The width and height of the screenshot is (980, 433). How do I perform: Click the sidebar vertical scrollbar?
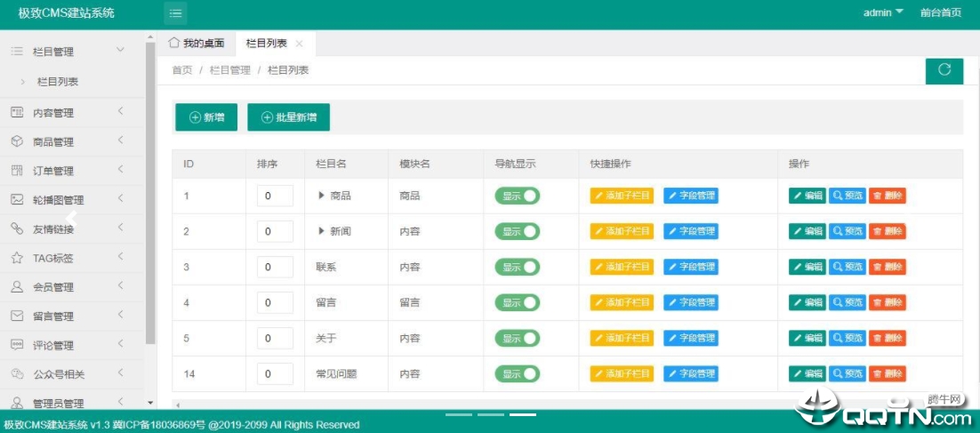point(150,196)
